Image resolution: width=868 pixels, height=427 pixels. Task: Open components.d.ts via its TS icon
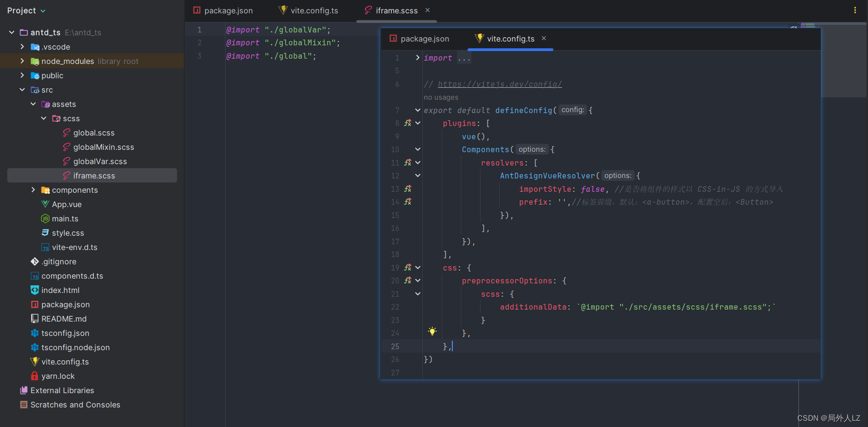pos(35,276)
